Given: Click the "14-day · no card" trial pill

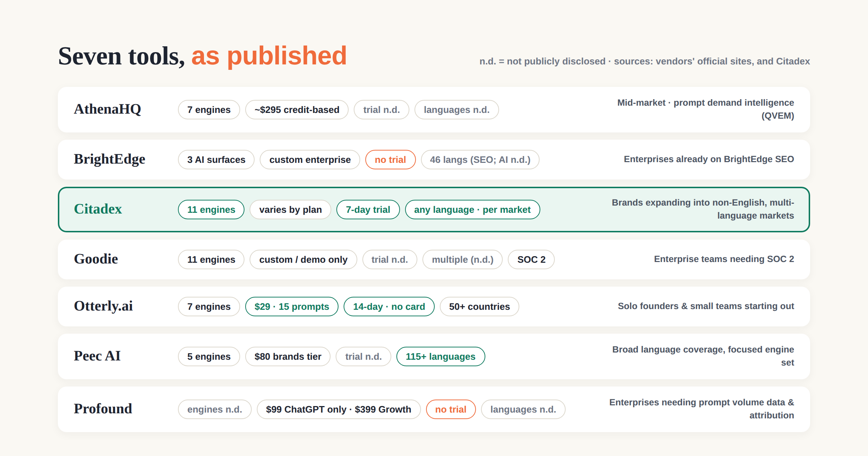Looking at the screenshot, I should click(389, 307).
